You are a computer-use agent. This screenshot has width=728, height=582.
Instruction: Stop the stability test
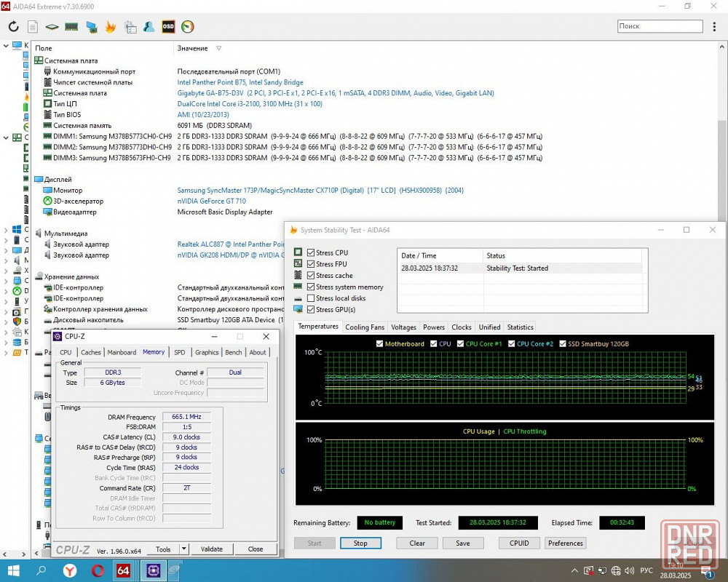360,543
